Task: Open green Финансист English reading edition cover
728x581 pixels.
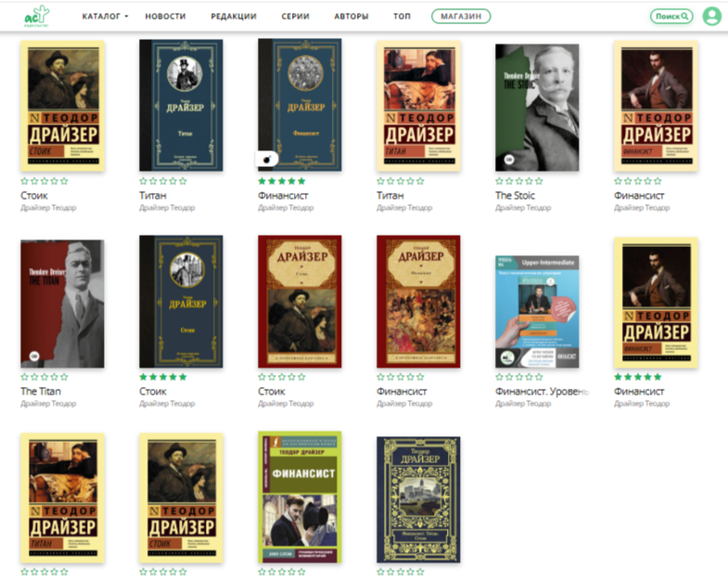Action: click(x=300, y=497)
